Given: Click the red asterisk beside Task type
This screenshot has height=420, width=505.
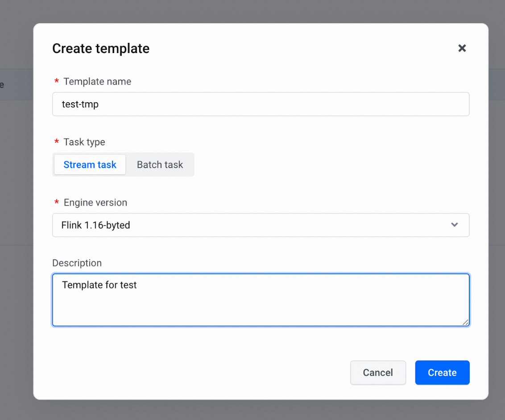Looking at the screenshot, I should pos(57,141).
